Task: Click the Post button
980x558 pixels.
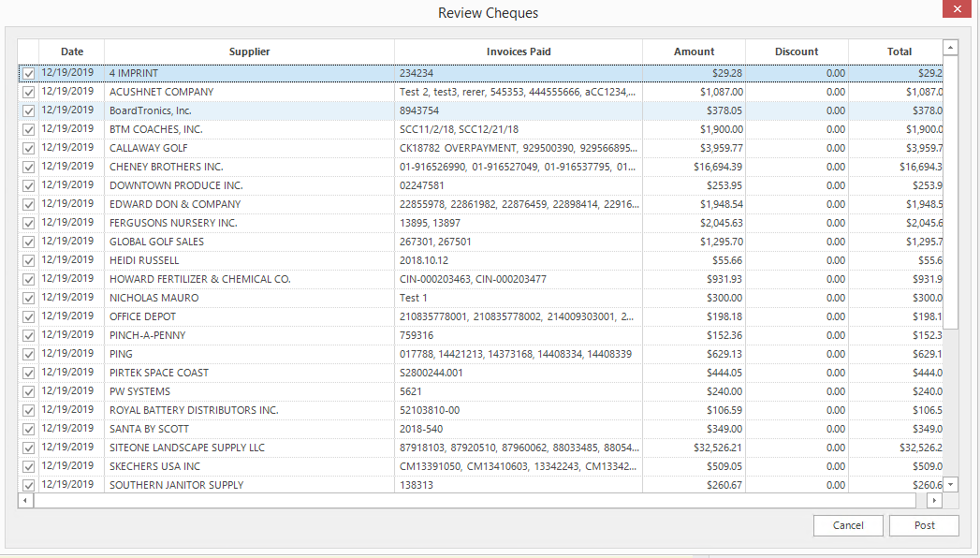Action: 924,525
